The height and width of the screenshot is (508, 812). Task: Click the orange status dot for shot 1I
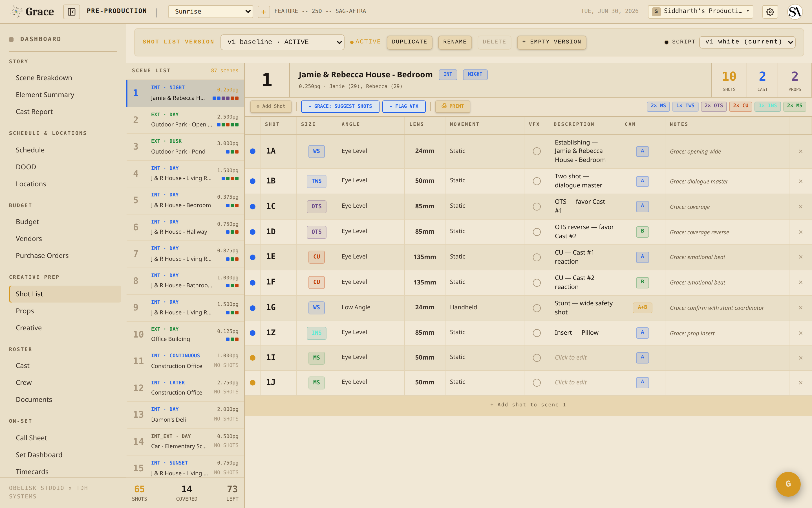(x=253, y=358)
